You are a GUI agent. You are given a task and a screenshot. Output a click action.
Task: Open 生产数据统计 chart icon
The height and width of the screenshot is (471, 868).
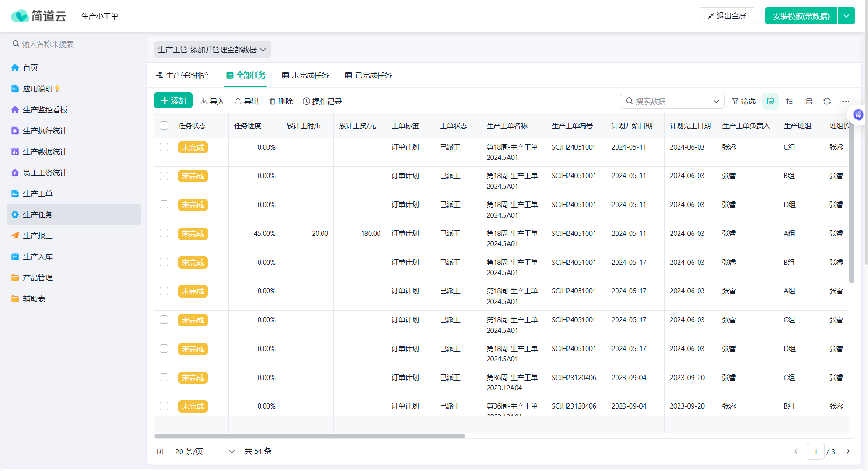(15, 152)
